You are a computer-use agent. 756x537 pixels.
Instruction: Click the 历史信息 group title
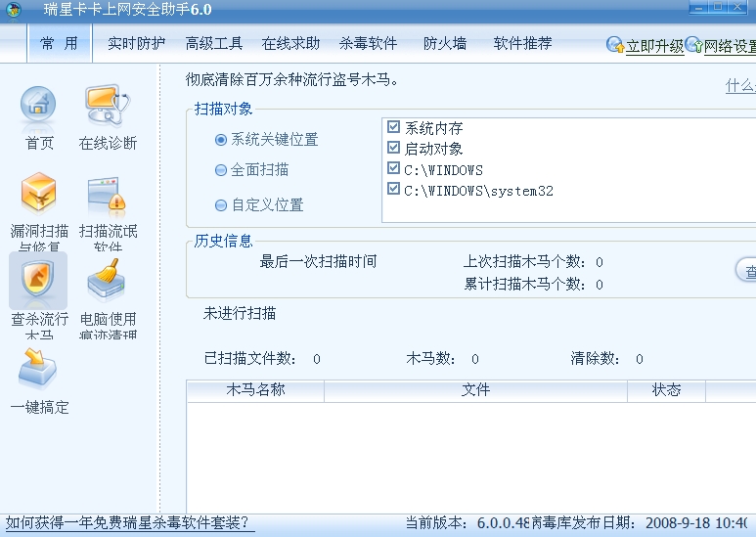point(223,241)
